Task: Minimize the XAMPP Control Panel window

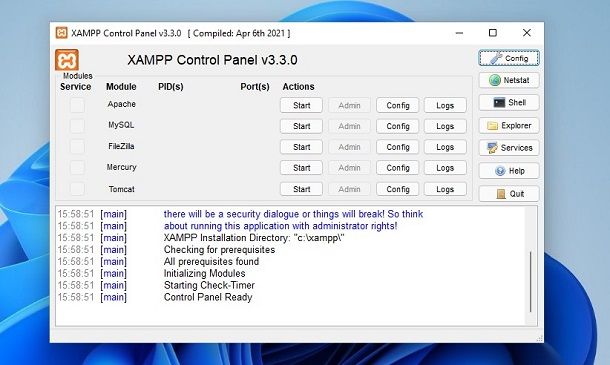Action: (459, 33)
